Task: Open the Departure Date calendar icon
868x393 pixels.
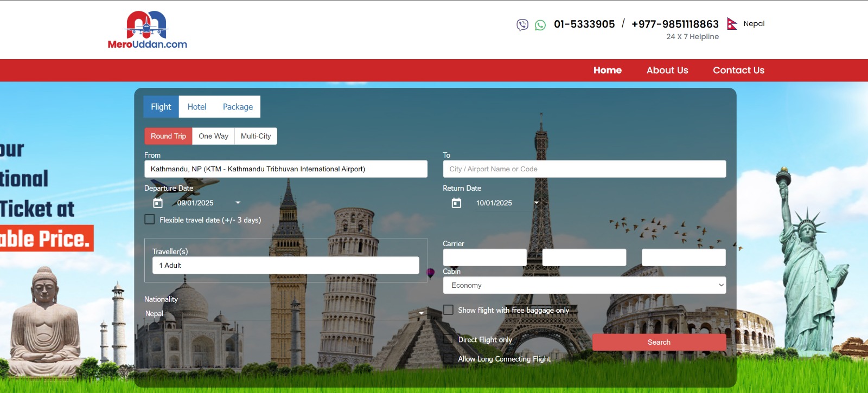Action: [x=158, y=203]
